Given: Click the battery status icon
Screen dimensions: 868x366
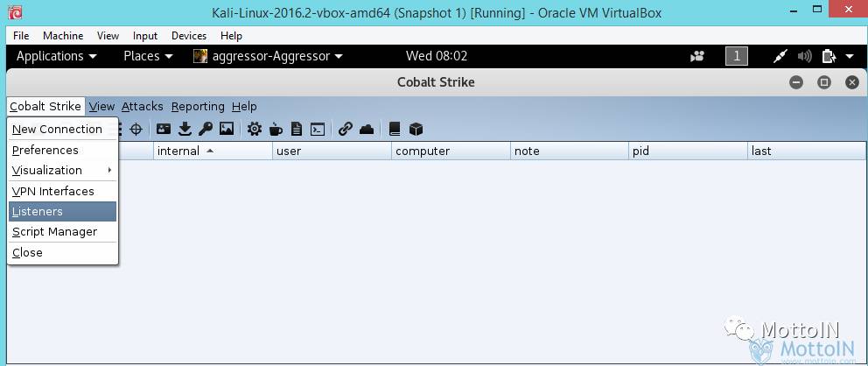Looking at the screenshot, I should click(x=829, y=56).
